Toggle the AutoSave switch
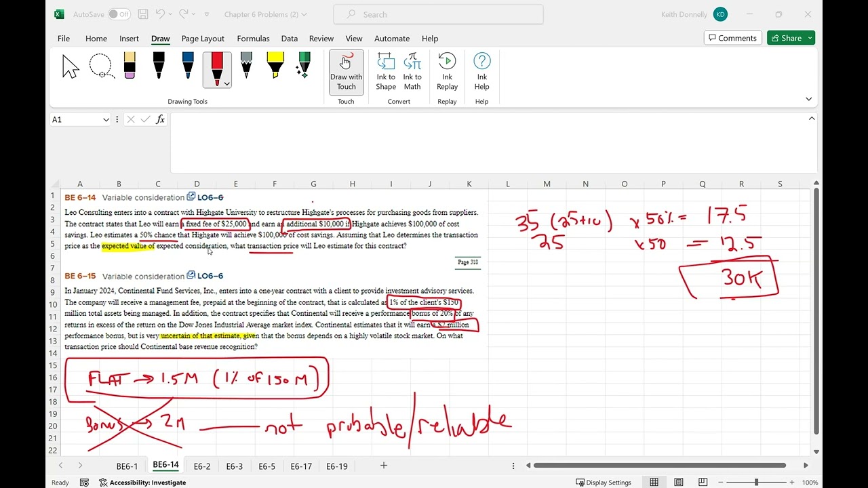 click(119, 14)
